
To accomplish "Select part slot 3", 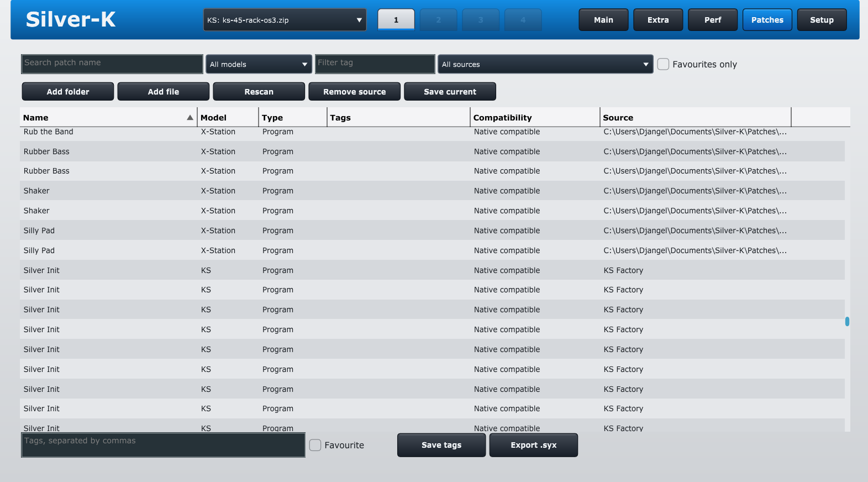I will coord(481,20).
